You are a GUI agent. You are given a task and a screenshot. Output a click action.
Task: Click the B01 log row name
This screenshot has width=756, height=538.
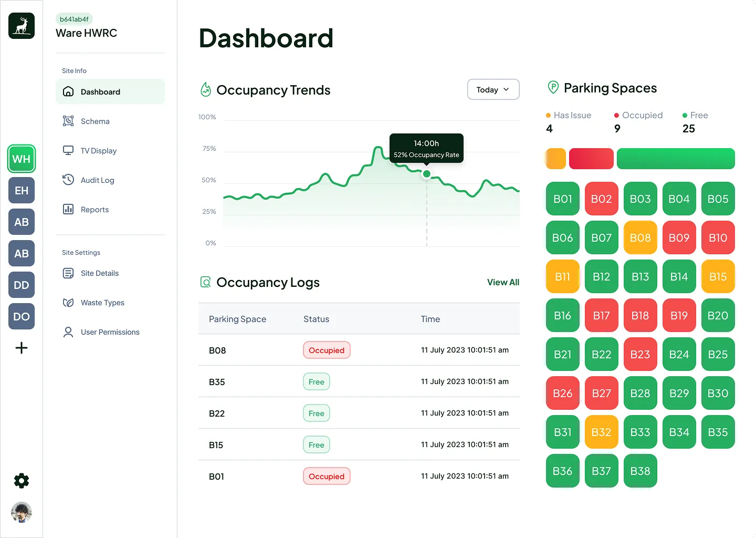[216, 477]
